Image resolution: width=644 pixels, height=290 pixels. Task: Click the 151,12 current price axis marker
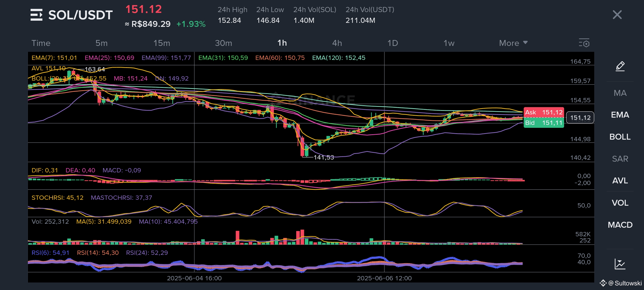[x=580, y=118]
